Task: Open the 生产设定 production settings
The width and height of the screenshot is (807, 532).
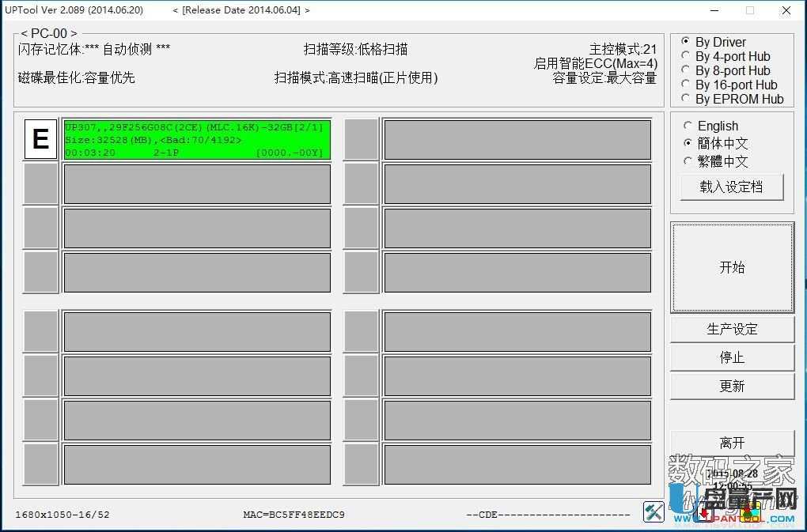Action: (732, 329)
